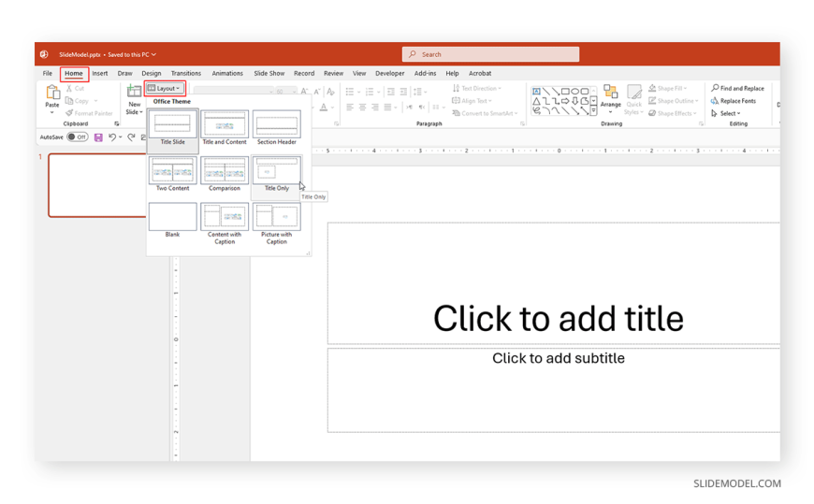
Task: Click the Increase Font Size icon
Action: coord(305,92)
